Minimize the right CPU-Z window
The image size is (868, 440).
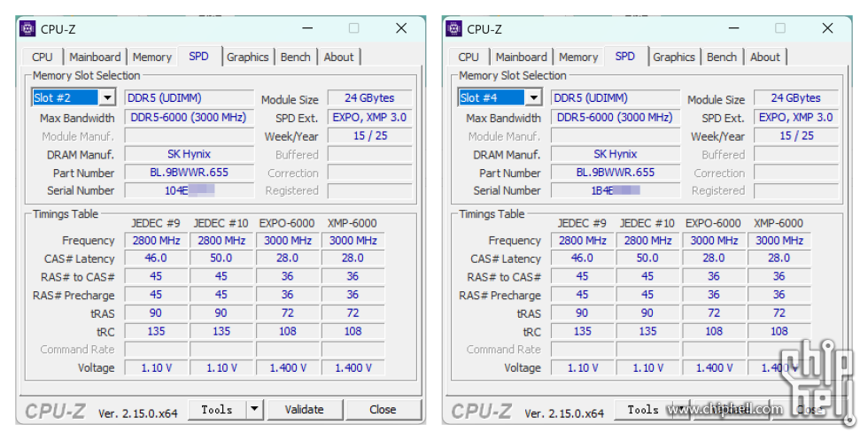pos(734,28)
